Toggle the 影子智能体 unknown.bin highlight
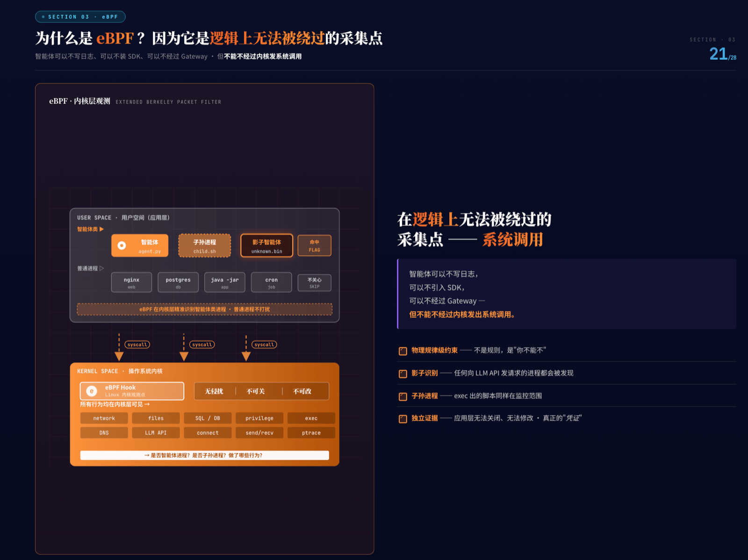The width and height of the screenshot is (748, 560). 267,245
